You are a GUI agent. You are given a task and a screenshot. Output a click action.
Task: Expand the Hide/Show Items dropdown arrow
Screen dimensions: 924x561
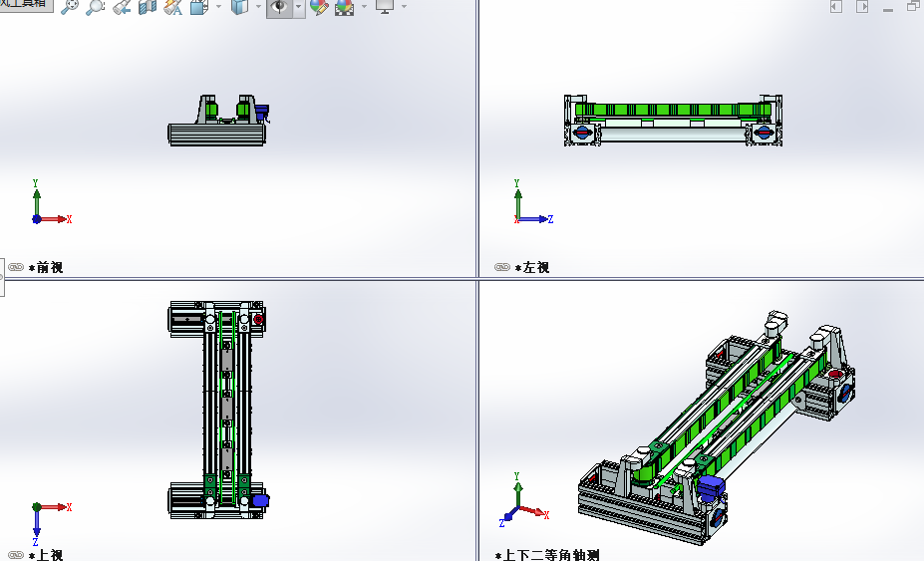click(x=299, y=7)
